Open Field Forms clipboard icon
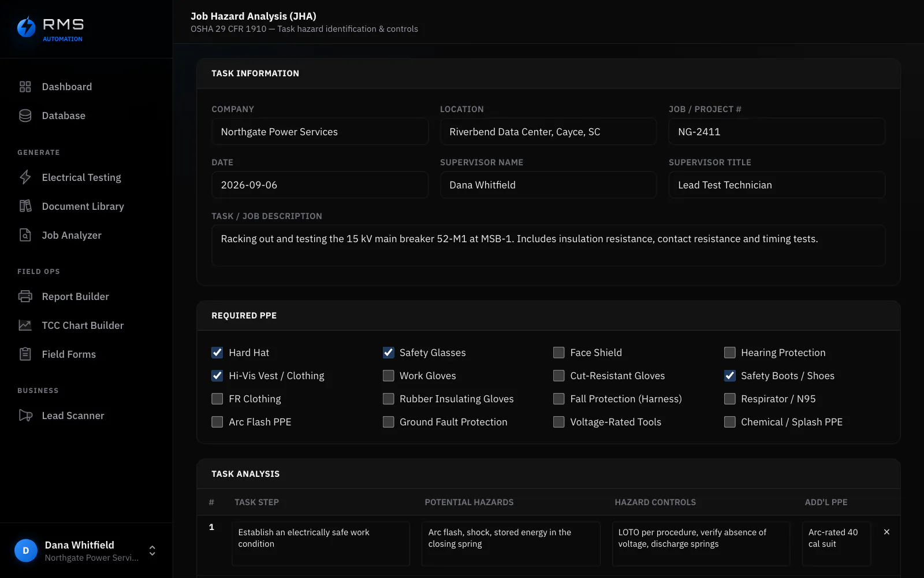The height and width of the screenshot is (578, 924). click(x=25, y=354)
